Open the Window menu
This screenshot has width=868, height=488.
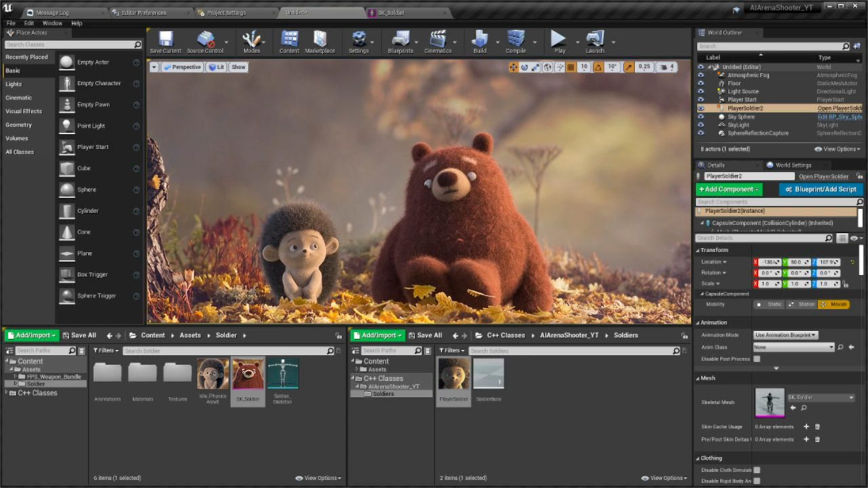point(52,23)
